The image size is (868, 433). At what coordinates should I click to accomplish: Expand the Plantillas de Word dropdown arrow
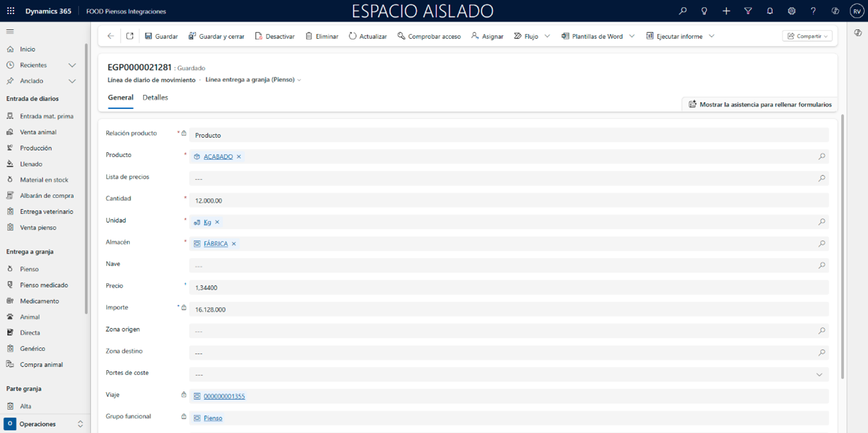click(632, 36)
